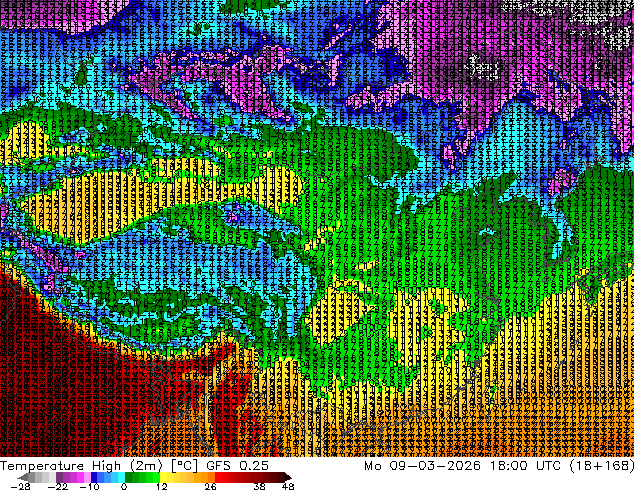Click the 'GFS 0.25' model label
Screen dimensions: 634x490
coord(237,466)
